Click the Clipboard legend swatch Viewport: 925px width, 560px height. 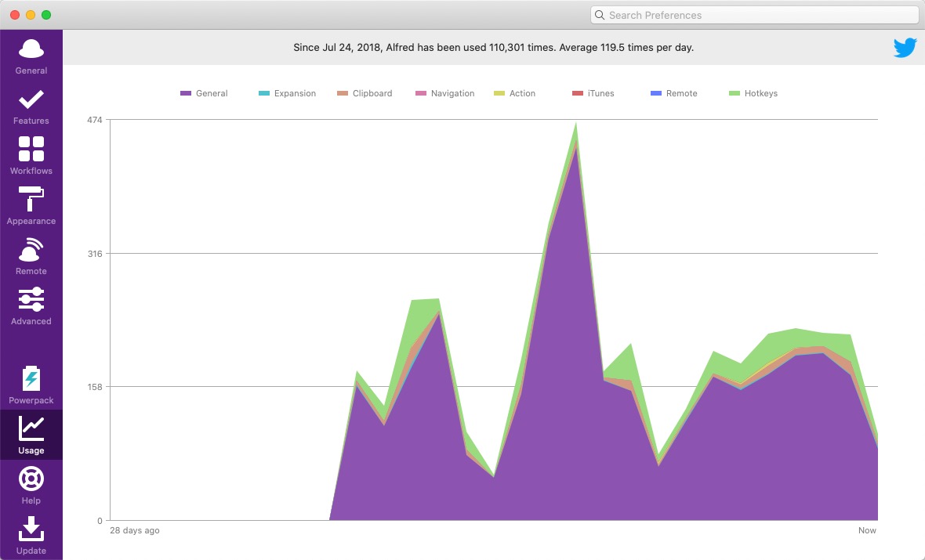[343, 93]
